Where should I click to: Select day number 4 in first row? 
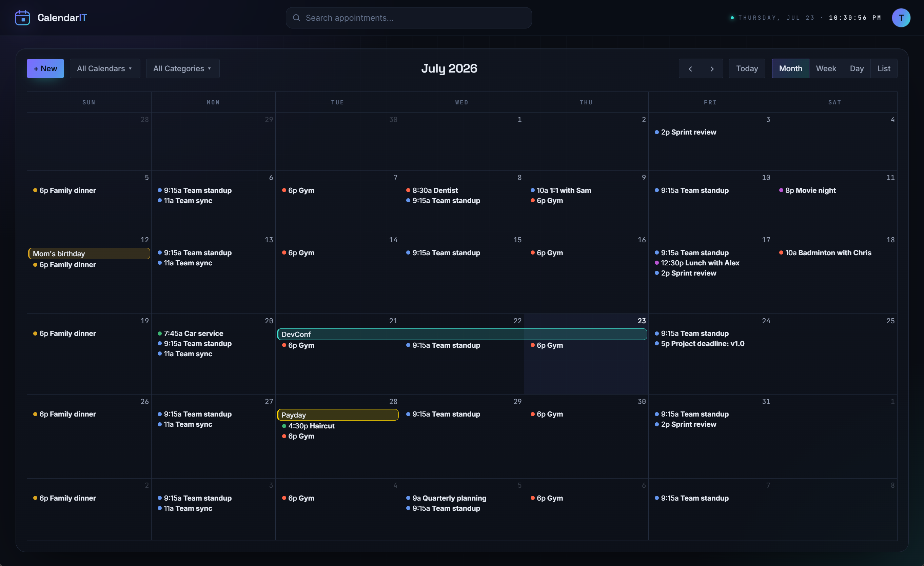[892, 120]
